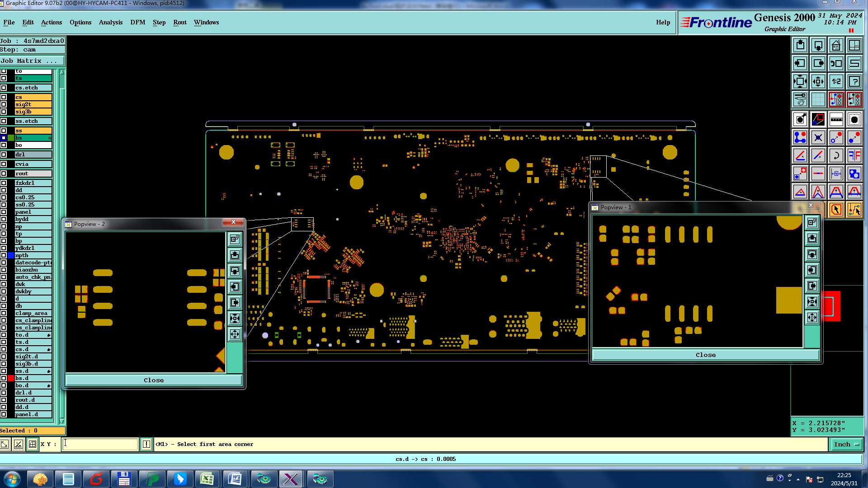
Task: Click the mirror F flip icon
Action: point(854,155)
